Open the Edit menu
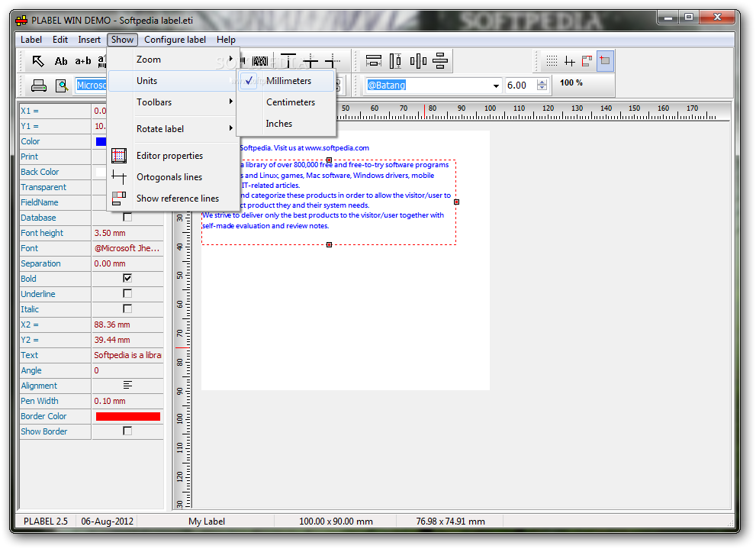This screenshot has width=756, height=549. (x=60, y=40)
